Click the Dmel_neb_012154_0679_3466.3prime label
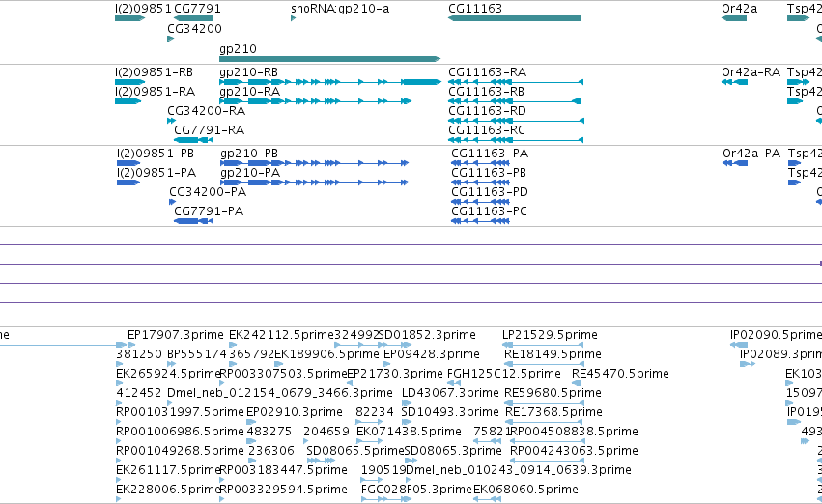The height and width of the screenshot is (504, 822). pos(280,393)
